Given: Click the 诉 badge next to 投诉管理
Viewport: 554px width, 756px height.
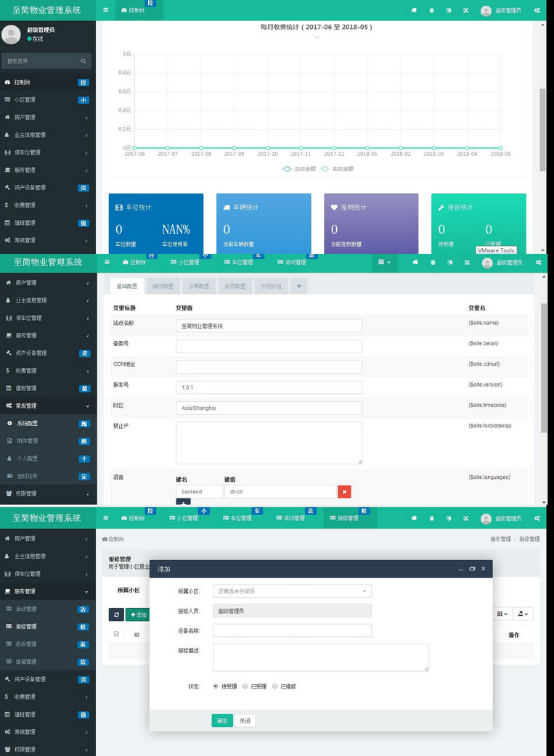Looking at the screenshot, I should [x=83, y=644].
